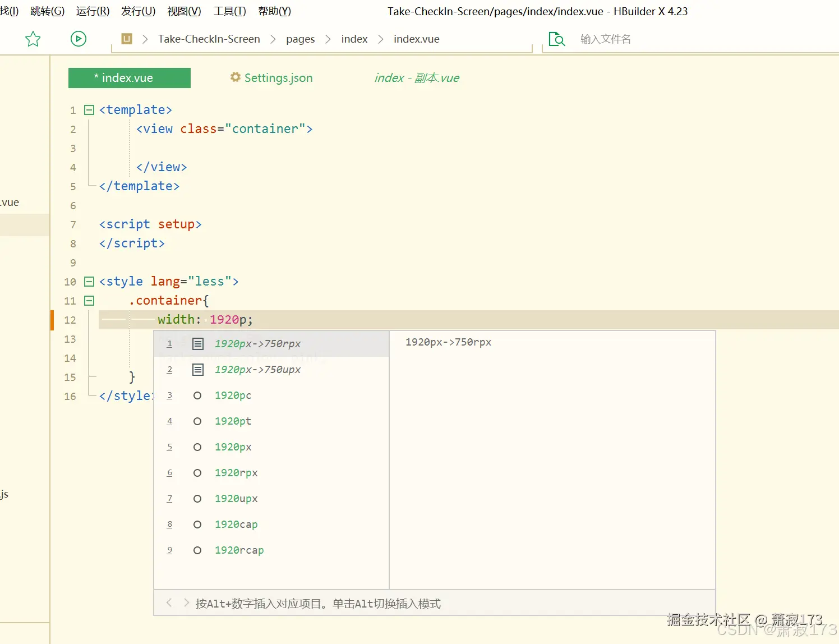This screenshot has height=644, width=839.
Task: Click circle icon beside 1920pt
Action: 197,421
